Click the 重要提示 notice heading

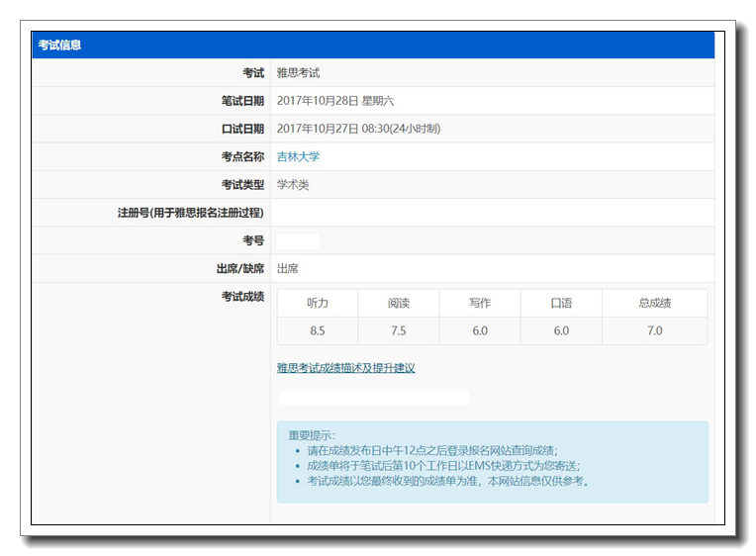click(312, 435)
